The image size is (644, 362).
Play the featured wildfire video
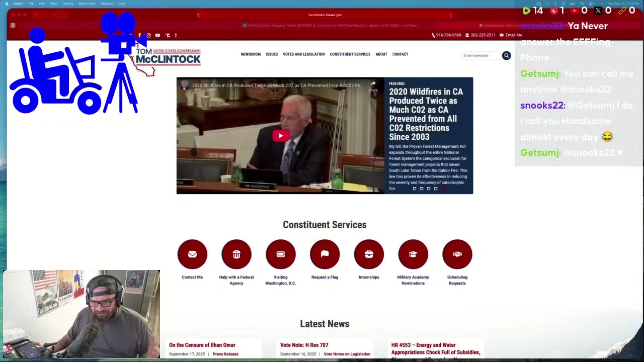pyautogui.click(x=281, y=135)
